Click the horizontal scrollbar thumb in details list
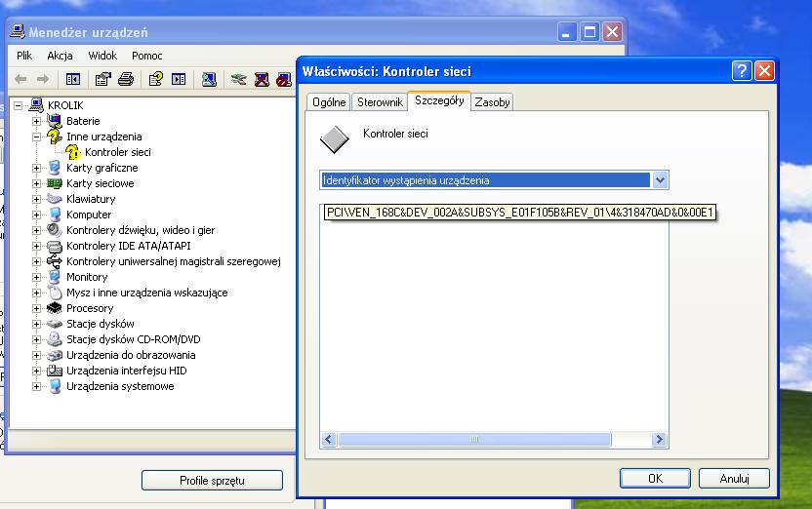The width and height of the screenshot is (812, 509). [474, 439]
